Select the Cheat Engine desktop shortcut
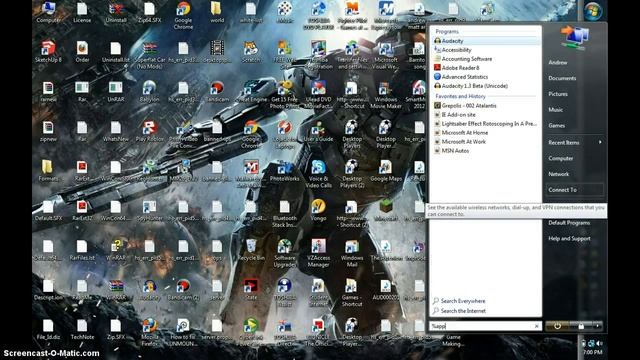Viewport: 640px width, 360px height. point(251,91)
